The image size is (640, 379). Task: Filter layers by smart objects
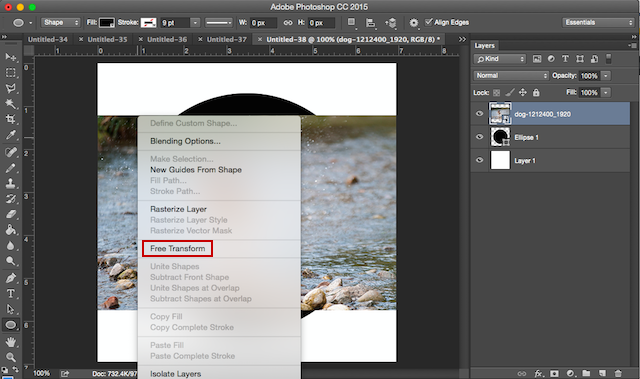click(594, 59)
